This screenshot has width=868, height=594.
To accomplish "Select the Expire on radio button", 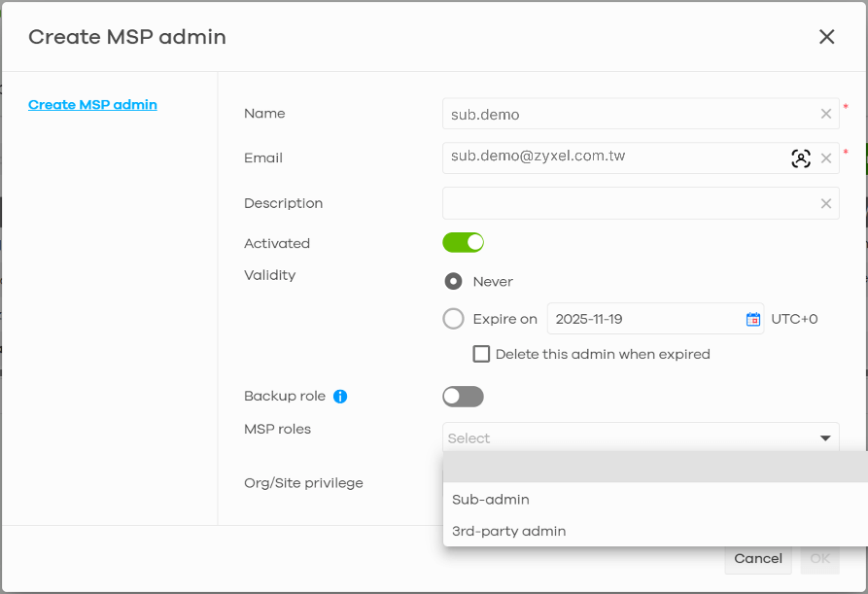I will (x=454, y=318).
